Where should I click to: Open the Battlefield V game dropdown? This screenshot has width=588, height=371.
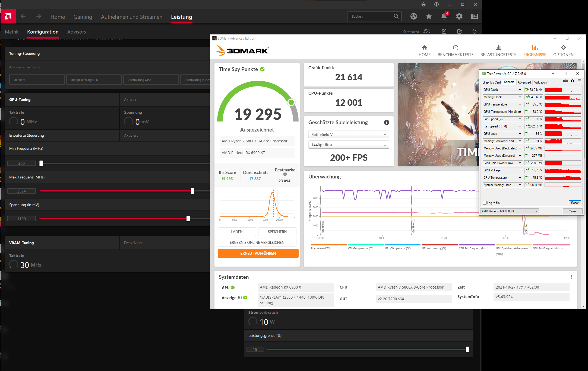349,135
